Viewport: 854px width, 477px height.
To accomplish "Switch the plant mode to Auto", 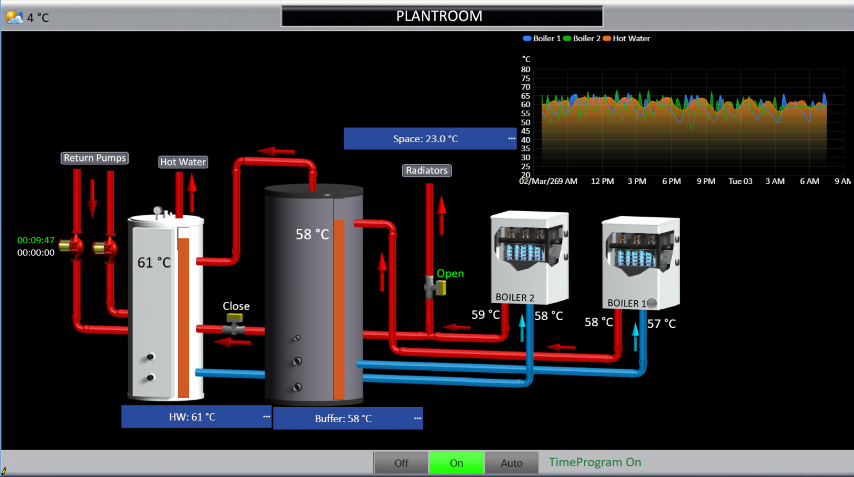I will (x=512, y=463).
